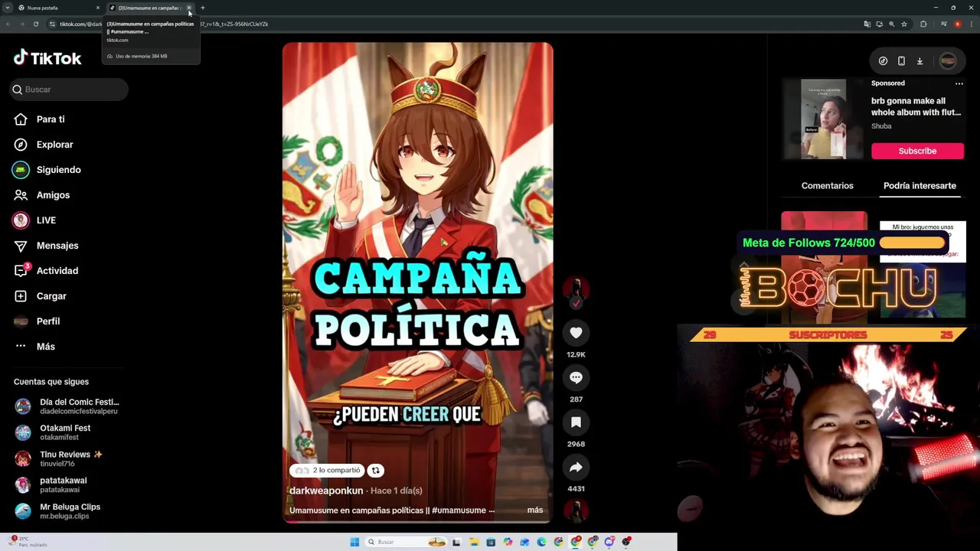The image size is (980, 551).
Task: Open File Explorer from the taskbar
Action: point(474,542)
